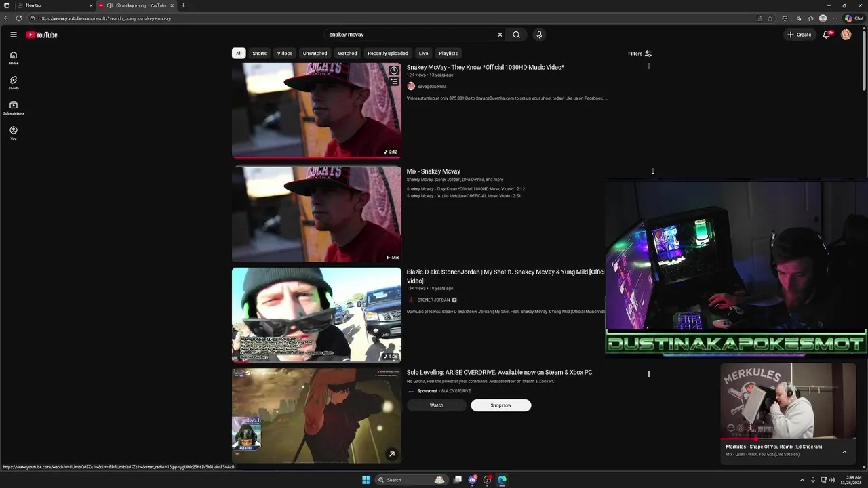868x488 pixels.
Task: Open Discord from the taskbar
Action: point(473,480)
